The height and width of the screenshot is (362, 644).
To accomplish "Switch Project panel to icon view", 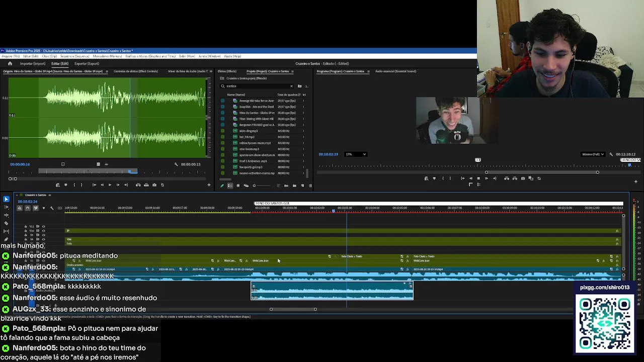I will pyautogui.click(x=238, y=186).
